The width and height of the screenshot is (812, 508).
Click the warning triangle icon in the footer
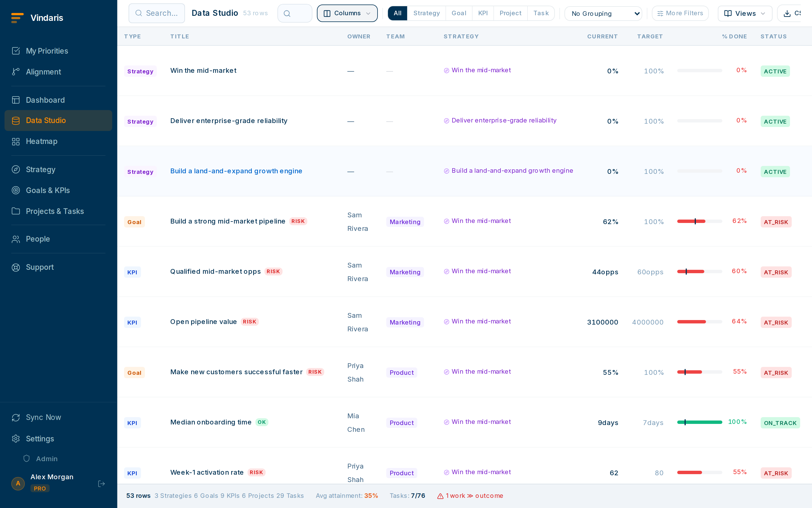441,496
